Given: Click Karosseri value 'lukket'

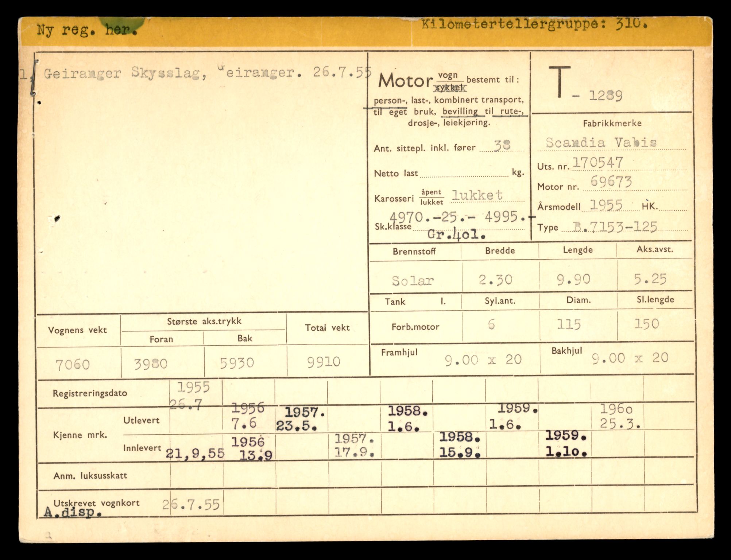Looking at the screenshot, I should 477,195.
